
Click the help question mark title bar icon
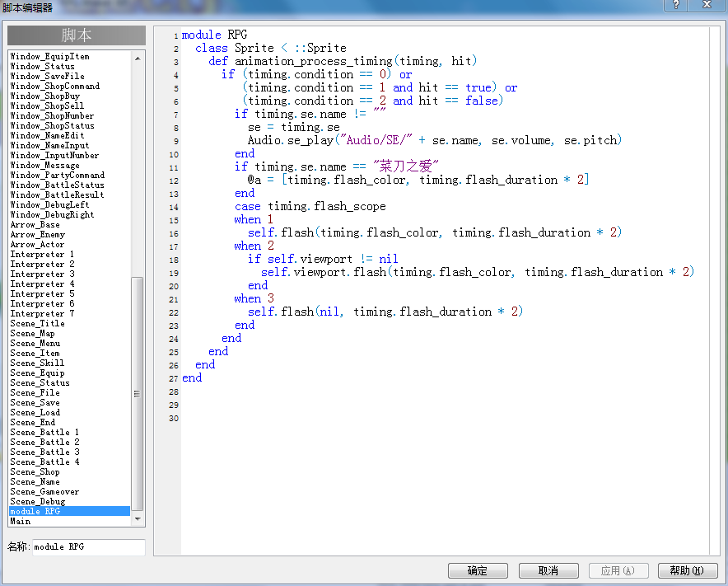(676, 5)
